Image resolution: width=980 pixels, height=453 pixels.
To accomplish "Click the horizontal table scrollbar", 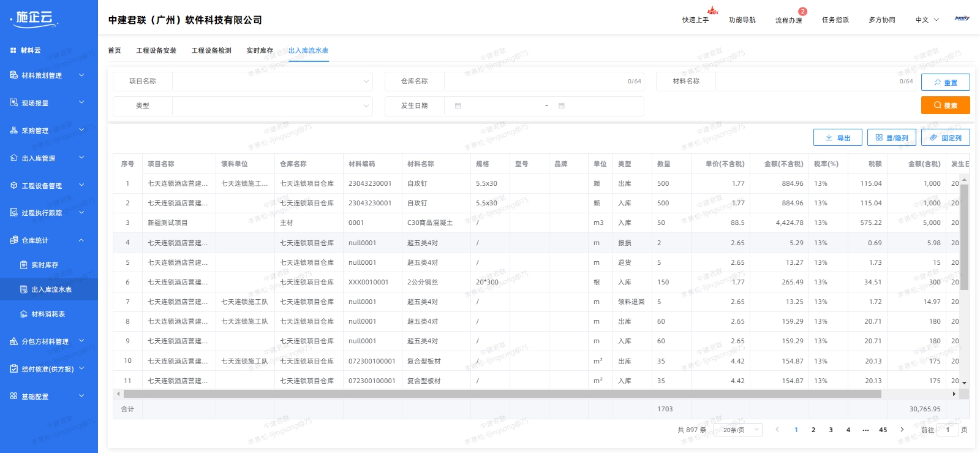I will click(502, 394).
